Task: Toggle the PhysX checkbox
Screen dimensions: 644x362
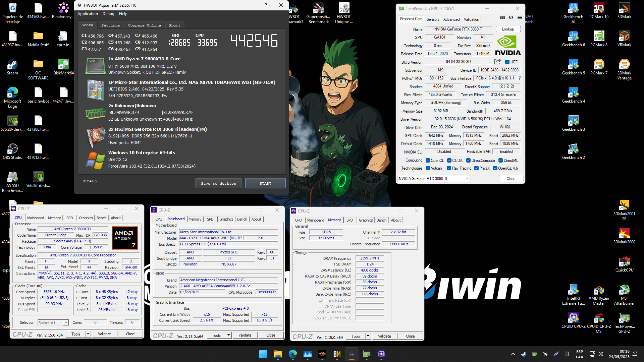Action: coord(476,168)
